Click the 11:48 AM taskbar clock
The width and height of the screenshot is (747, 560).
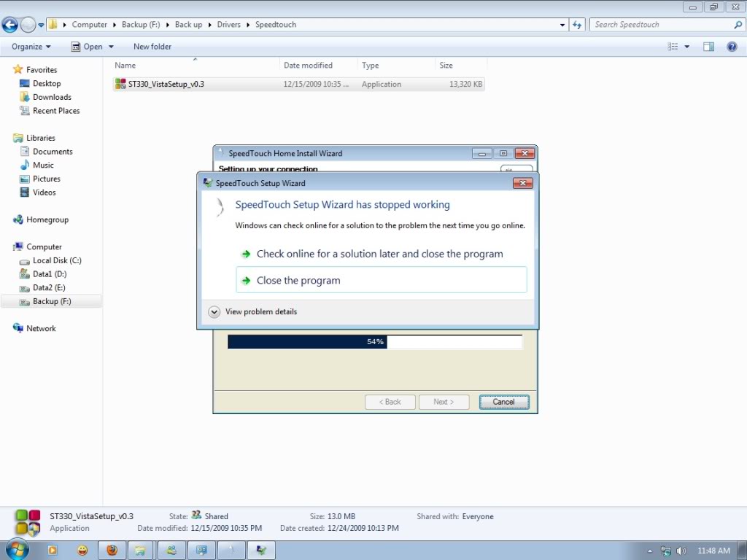[x=713, y=551]
